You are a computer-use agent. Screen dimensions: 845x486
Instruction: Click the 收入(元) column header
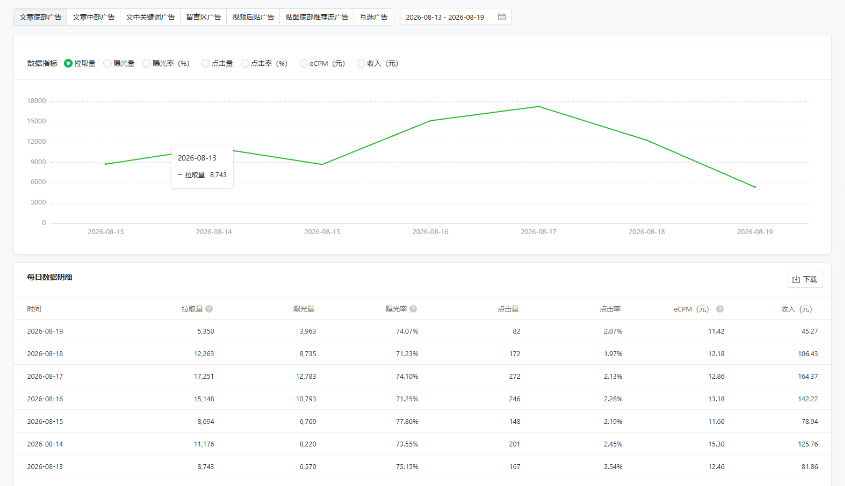tap(796, 309)
